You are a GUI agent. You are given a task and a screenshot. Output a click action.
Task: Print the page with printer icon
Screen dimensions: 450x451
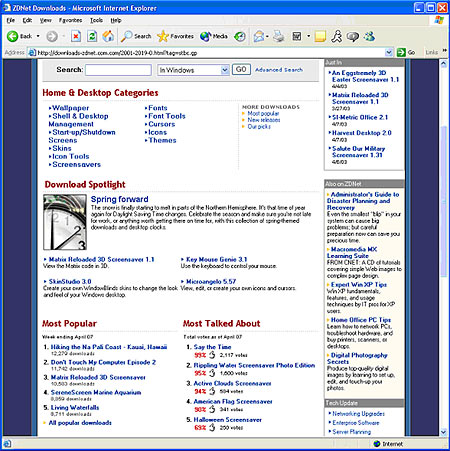279,36
